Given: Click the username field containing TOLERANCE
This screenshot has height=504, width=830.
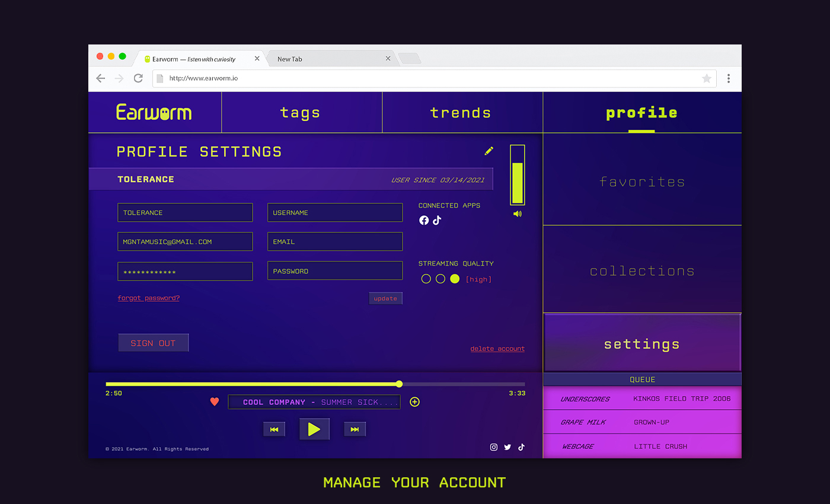Looking at the screenshot, I should [185, 212].
